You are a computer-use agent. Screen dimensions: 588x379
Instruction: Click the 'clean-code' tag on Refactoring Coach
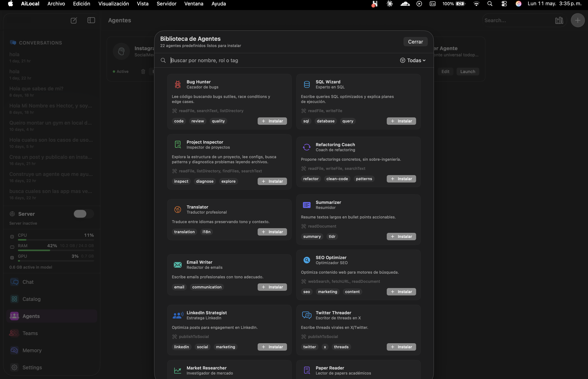coord(337,179)
